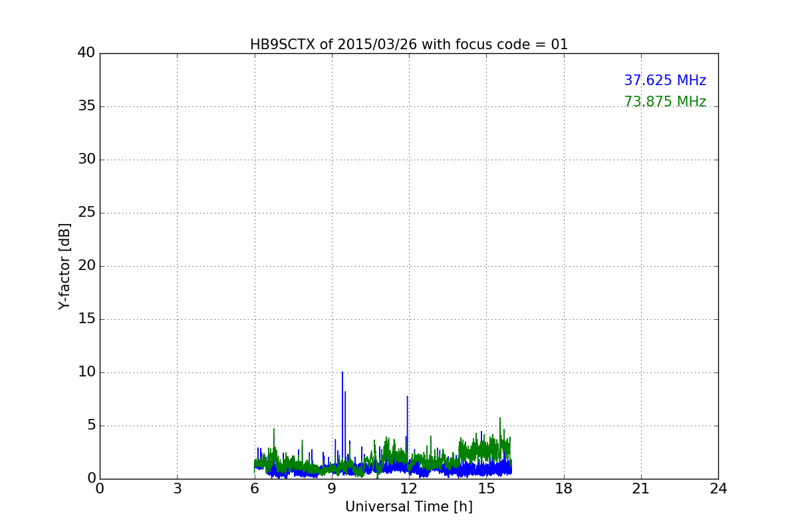Viewport: 798px width, 532px height.
Task: Click the x-axis tick label 3
Action: [x=177, y=488]
